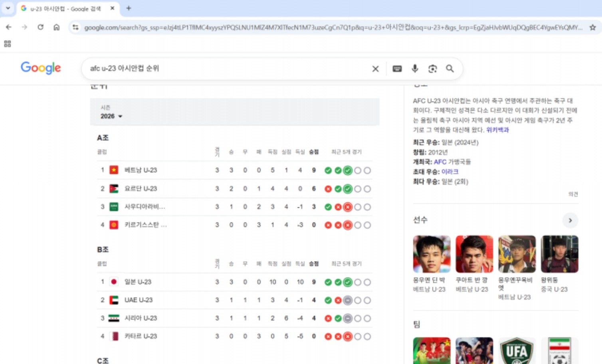Viewport: 602px width, 364px height.
Task: Open the 일본 U-23 team row
Action: [234, 282]
